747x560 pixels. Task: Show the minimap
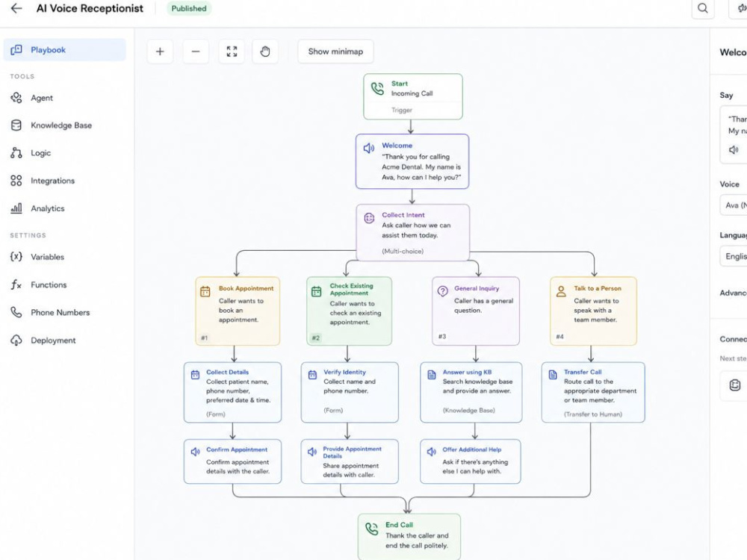pyautogui.click(x=335, y=52)
